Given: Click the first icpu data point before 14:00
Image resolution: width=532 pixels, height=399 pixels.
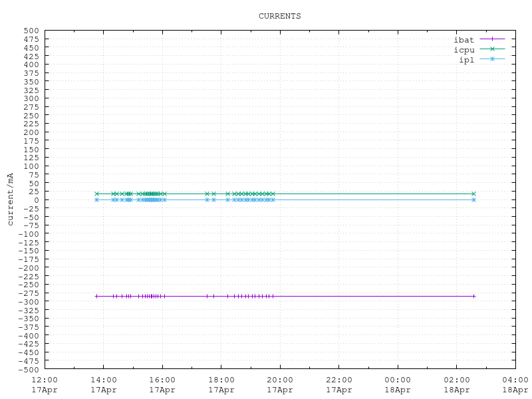Looking at the screenshot, I should point(96,194).
